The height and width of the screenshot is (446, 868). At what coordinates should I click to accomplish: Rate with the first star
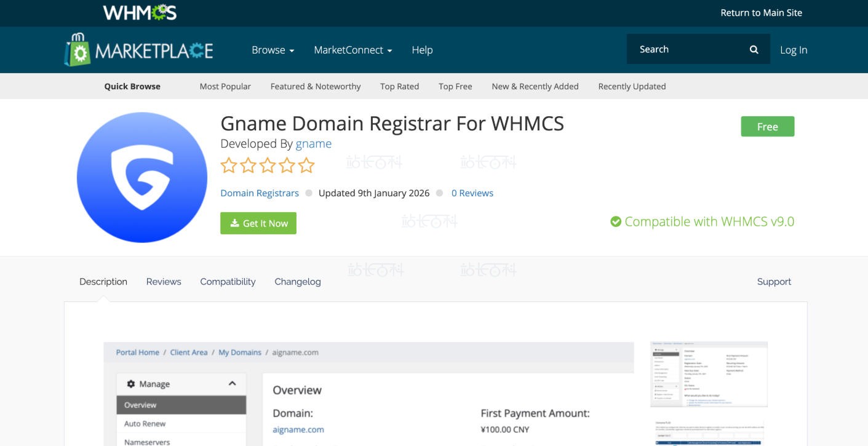point(229,165)
